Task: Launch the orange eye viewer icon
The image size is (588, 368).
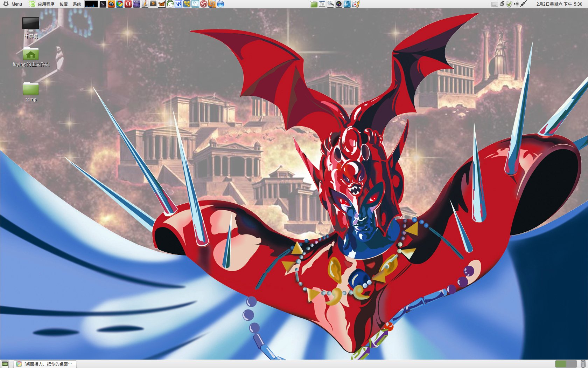Action: pos(111,4)
